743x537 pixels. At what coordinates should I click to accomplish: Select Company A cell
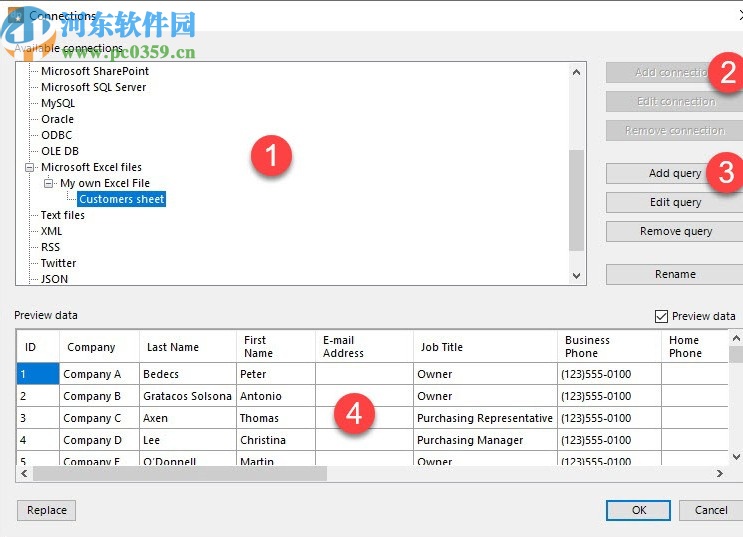coord(100,374)
